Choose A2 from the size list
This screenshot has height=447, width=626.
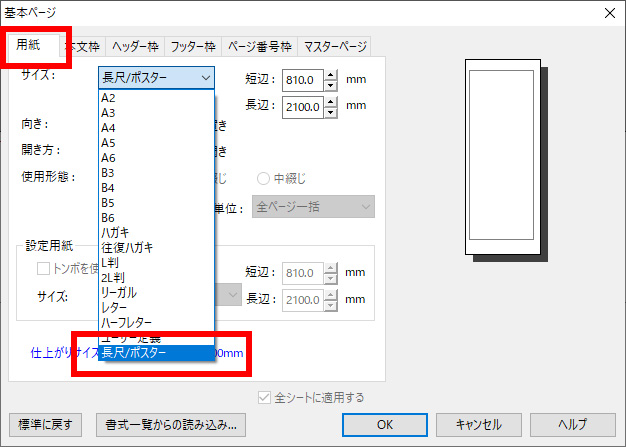tap(156, 98)
